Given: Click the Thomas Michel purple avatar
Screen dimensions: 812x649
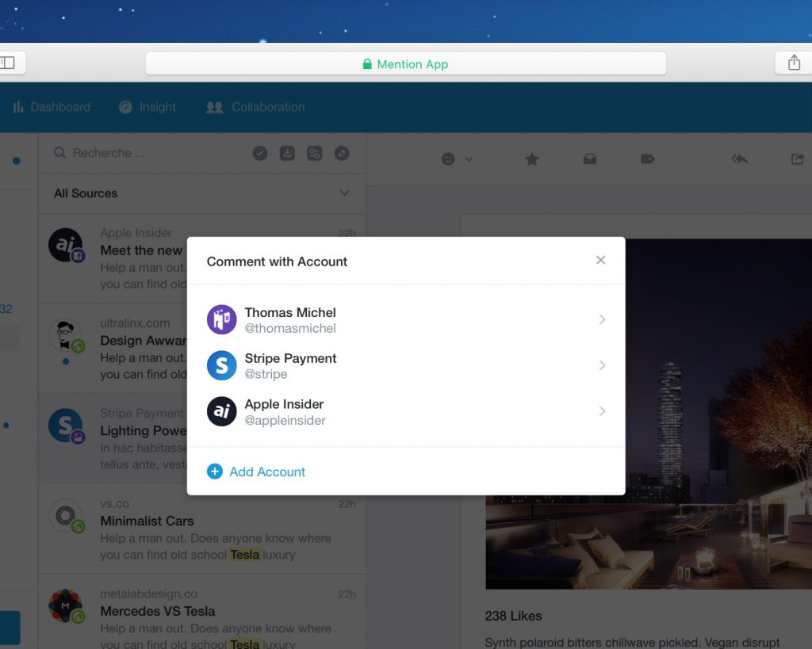Looking at the screenshot, I should click(x=222, y=319).
